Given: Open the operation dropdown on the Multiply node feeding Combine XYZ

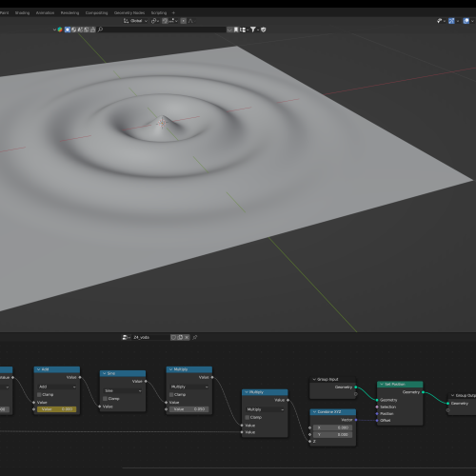Looking at the screenshot, I should [265, 409].
